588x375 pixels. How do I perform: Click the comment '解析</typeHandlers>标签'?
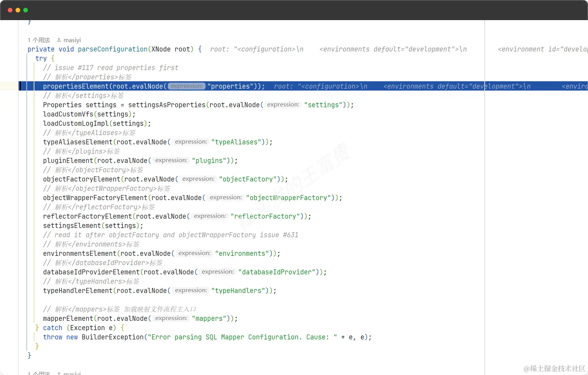point(91,281)
